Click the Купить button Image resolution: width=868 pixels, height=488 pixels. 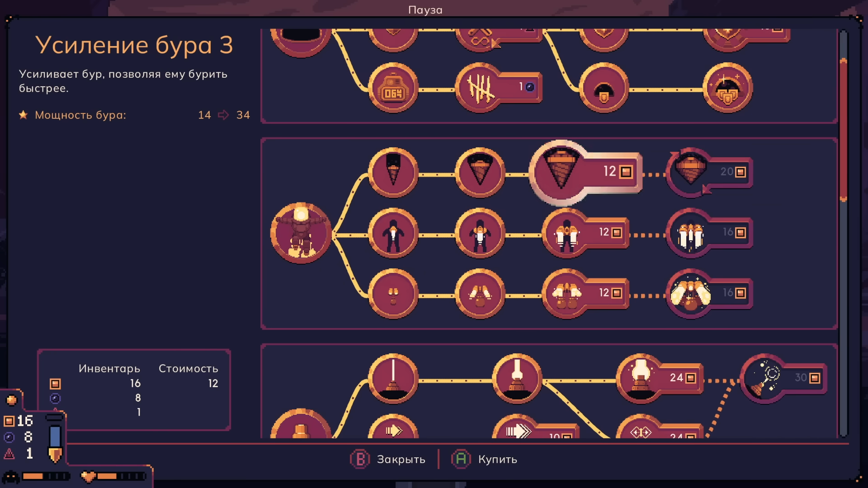[484, 460]
